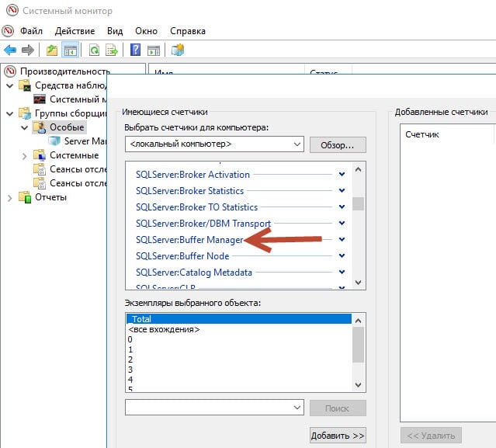Expand SQLServer:Catalog Metadata chevron

[342, 272]
